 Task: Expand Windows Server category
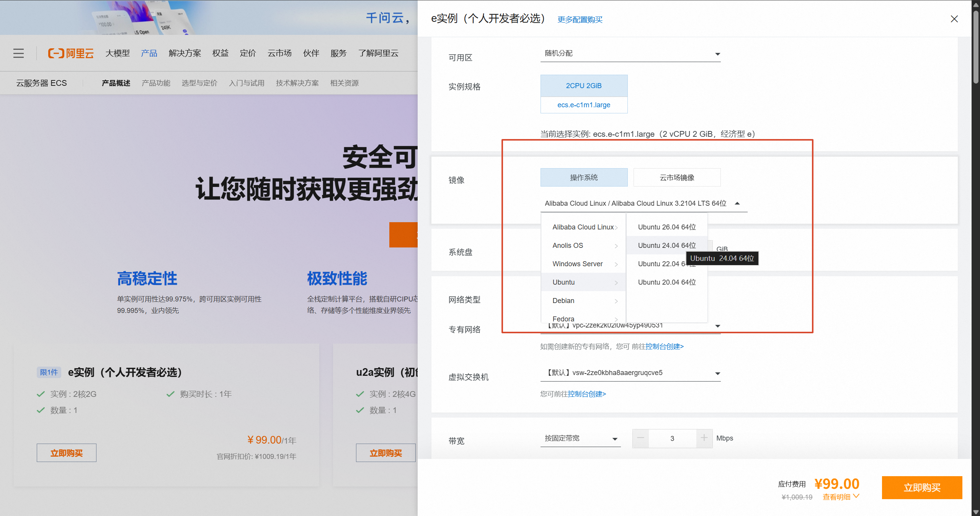coord(583,264)
